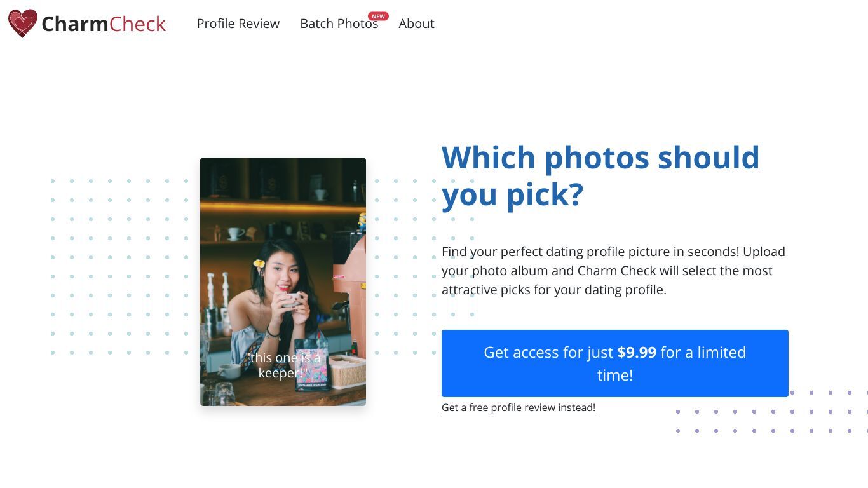This screenshot has height=488, width=868.
Task: Click the CharmCheck wordmark text
Action: pyautogui.click(x=104, y=24)
